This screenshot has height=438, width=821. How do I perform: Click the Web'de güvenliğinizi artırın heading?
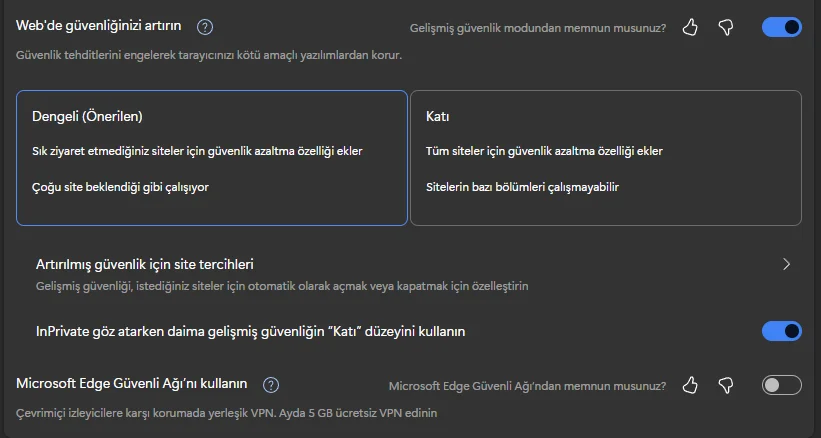click(100, 27)
